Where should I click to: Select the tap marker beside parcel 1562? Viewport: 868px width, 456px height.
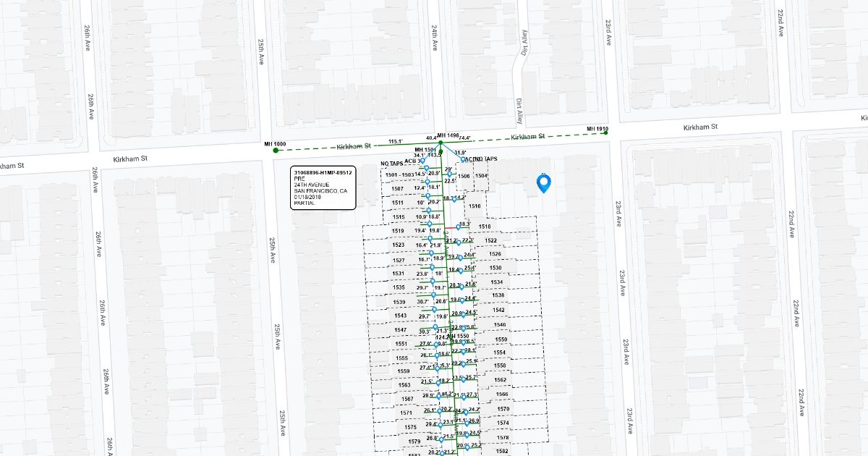click(463, 379)
